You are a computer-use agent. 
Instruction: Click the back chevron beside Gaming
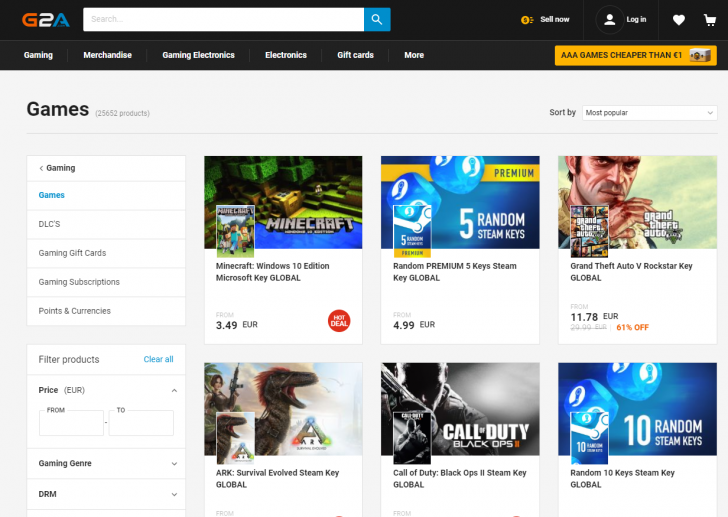(41, 168)
